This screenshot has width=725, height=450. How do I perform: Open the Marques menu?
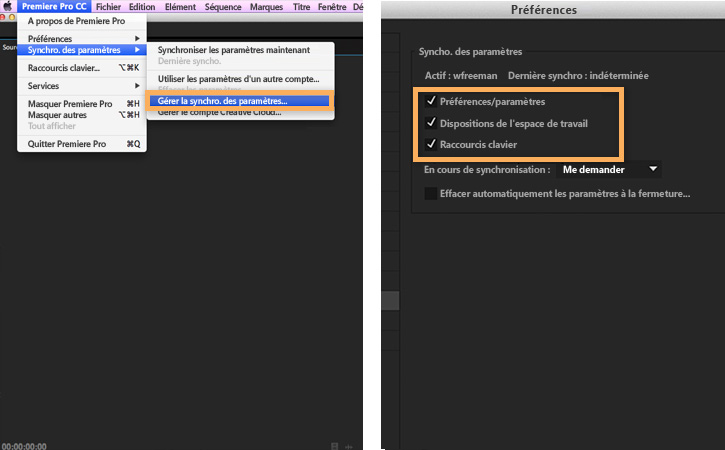tap(266, 7)
